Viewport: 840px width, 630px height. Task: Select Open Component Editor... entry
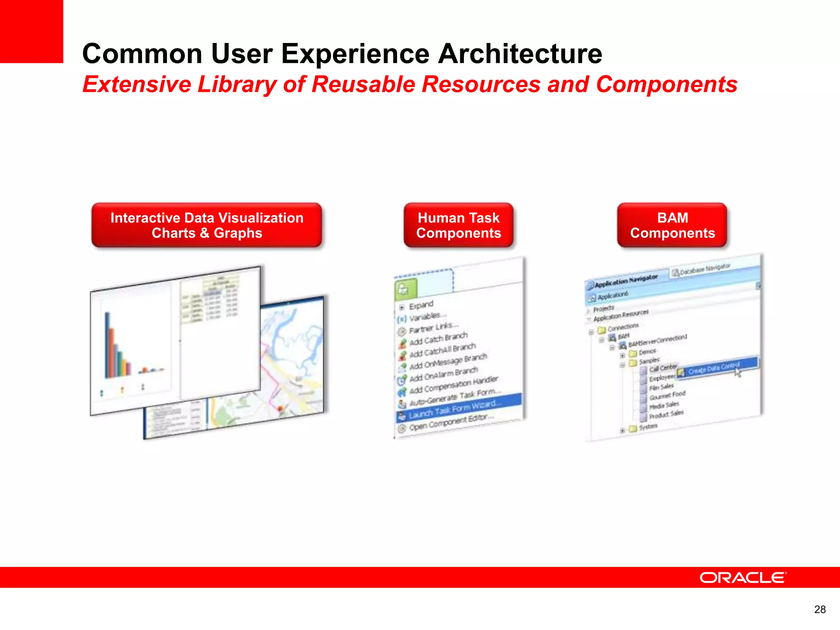point(451,422)
